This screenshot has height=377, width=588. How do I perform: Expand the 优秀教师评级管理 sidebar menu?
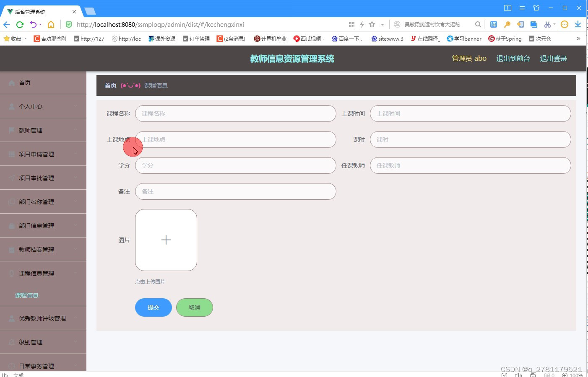click(x=43, y=318)
